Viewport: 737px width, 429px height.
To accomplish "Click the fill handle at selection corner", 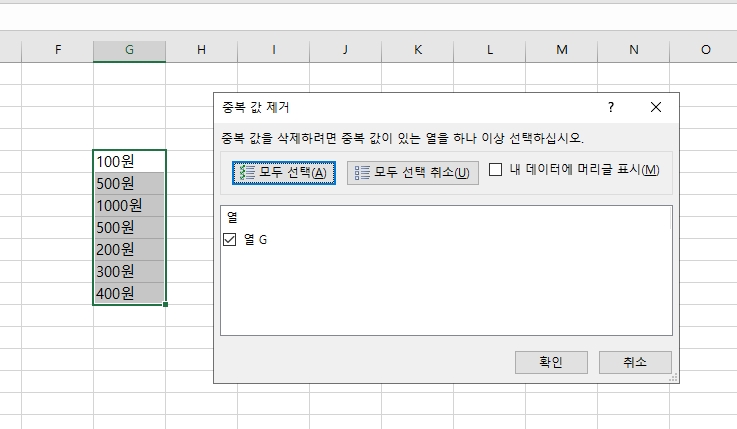I will pyautogui.click(x=165, y=304).
